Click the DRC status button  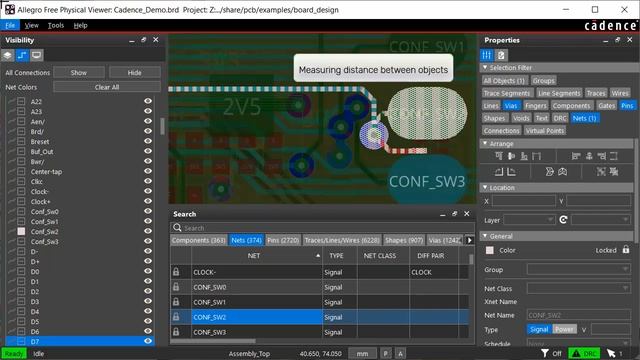tap(584, 353)
